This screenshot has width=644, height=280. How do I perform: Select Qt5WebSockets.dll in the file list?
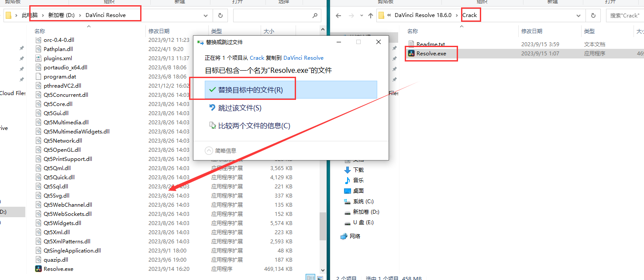coord(68,214)
